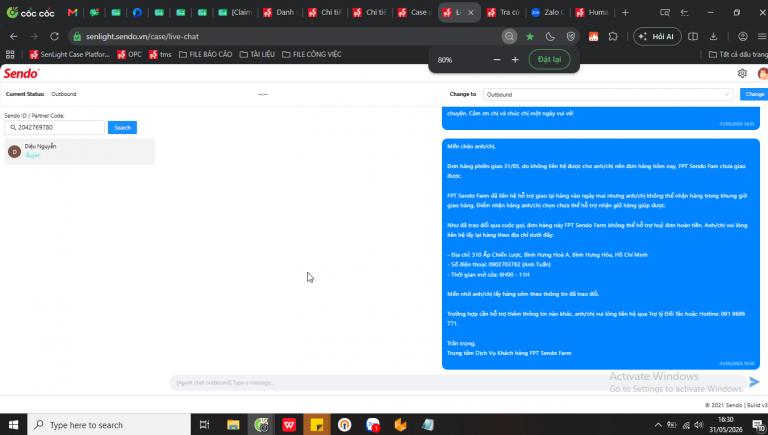This screenshot has height=435, width=768.
Task: Increase zoom with plus button
Action: point(515,59)
